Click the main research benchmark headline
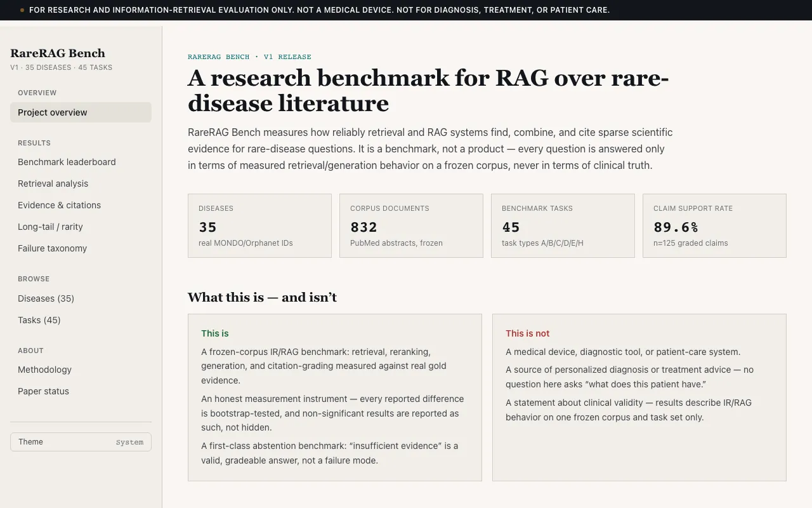 [428, 90]
